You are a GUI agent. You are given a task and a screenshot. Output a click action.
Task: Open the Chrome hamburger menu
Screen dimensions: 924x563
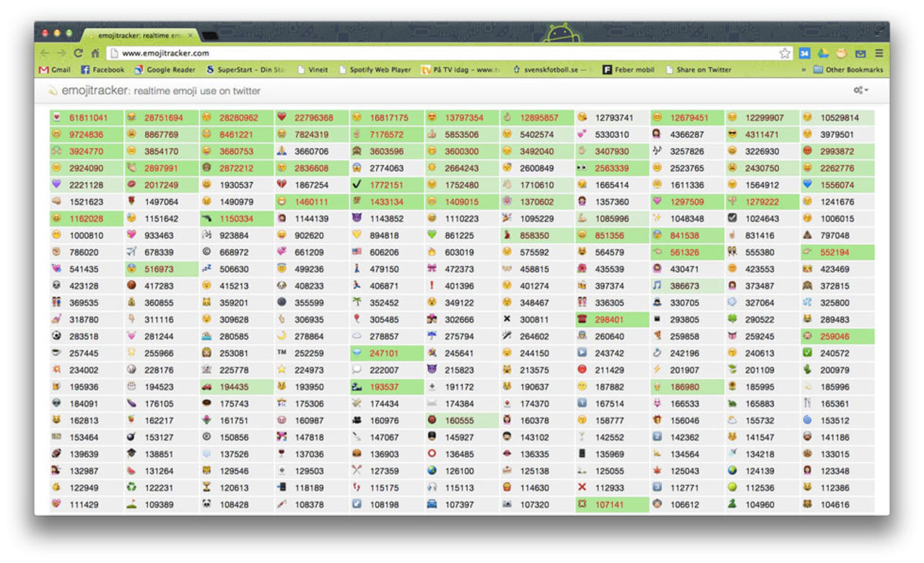(879, 53)
